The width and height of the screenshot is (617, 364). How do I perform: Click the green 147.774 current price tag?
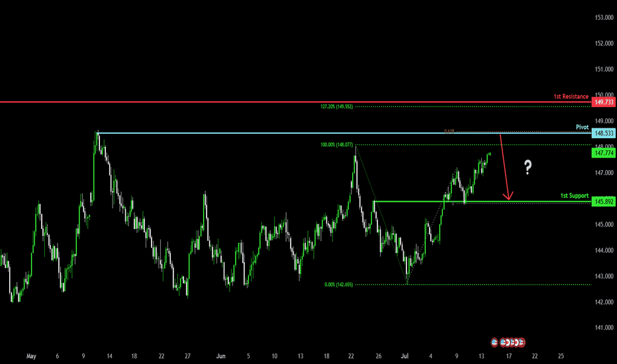[x=604, y=153]
